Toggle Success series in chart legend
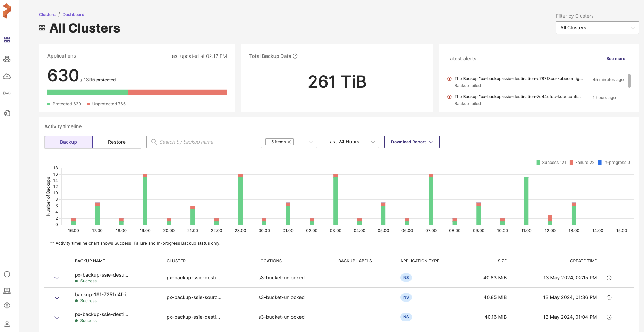The image size is (644, 332). [551, 163]
